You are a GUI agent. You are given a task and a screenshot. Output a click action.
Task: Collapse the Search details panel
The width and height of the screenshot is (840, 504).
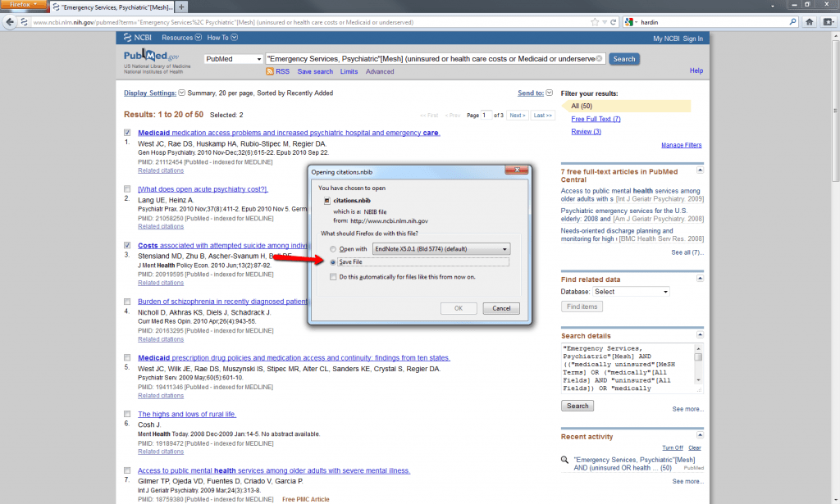point(700,336)
